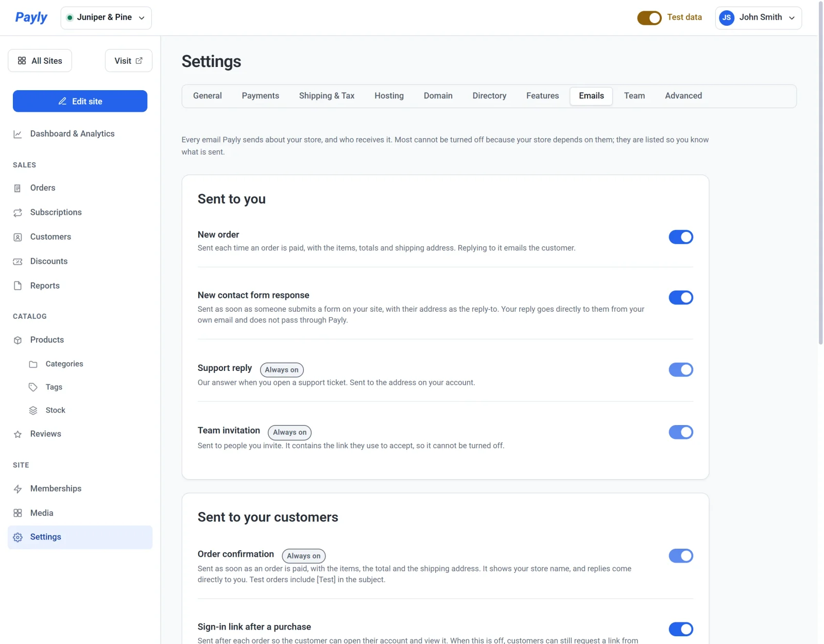Click the Visit site button

tap(129, 61)
